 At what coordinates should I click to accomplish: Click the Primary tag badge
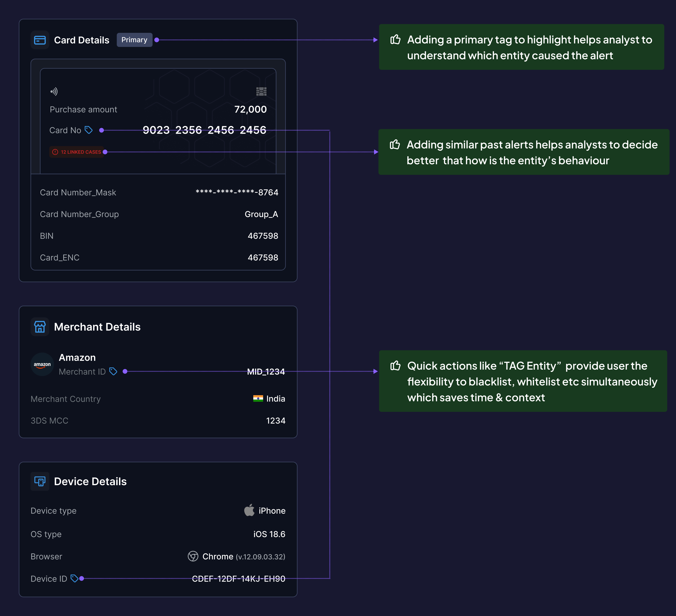click(x=134, y=40)
